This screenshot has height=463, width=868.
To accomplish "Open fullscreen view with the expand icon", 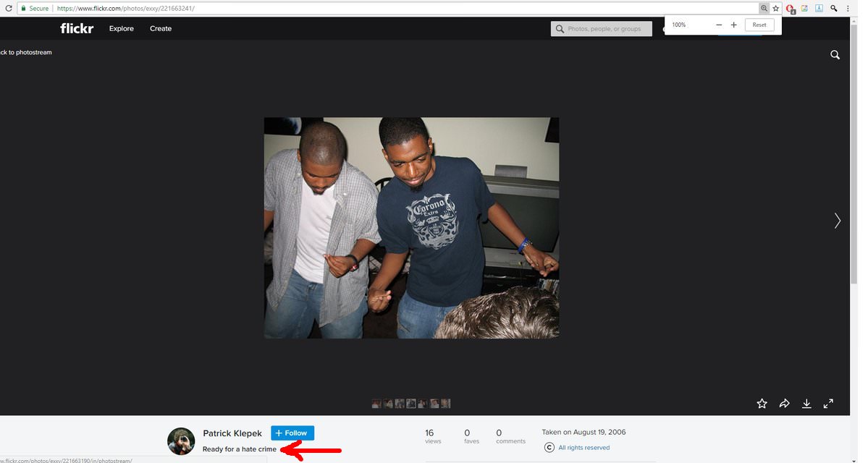I will point(829,404).
